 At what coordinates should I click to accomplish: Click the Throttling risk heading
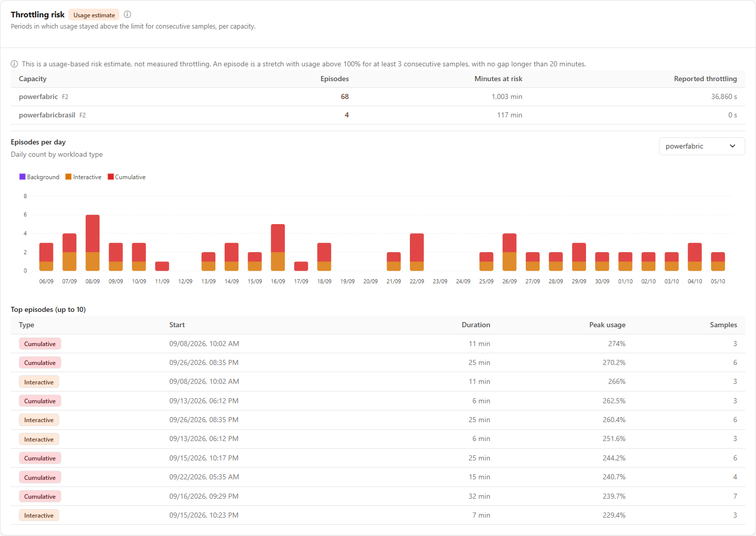coord(38,14)
